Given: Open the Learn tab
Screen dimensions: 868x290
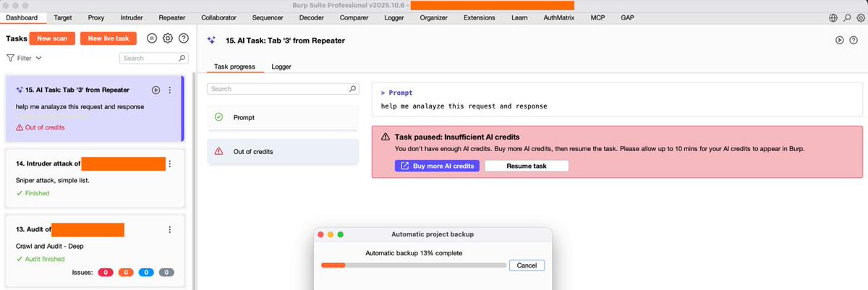Looking at the screenshot, I should [521, 17].
